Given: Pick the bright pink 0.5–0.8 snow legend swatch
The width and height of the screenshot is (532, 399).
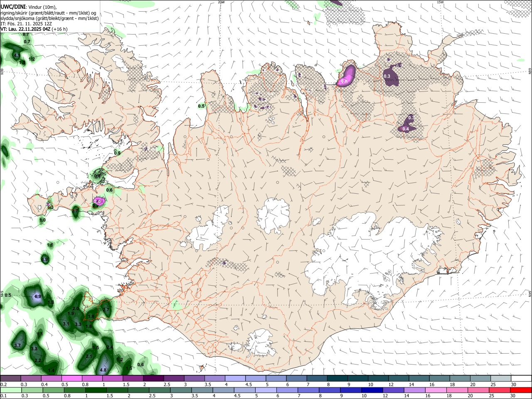Looking at the screenshot, I should [x=71, y=379].
